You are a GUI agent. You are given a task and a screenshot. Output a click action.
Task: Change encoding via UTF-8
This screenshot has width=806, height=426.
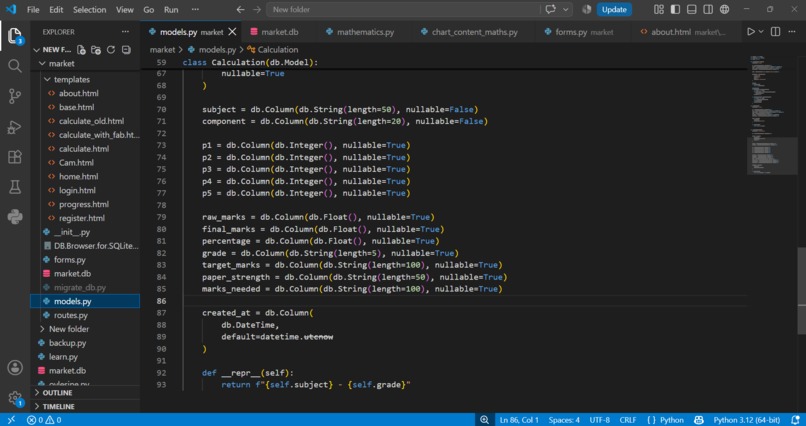click(599, 420)
